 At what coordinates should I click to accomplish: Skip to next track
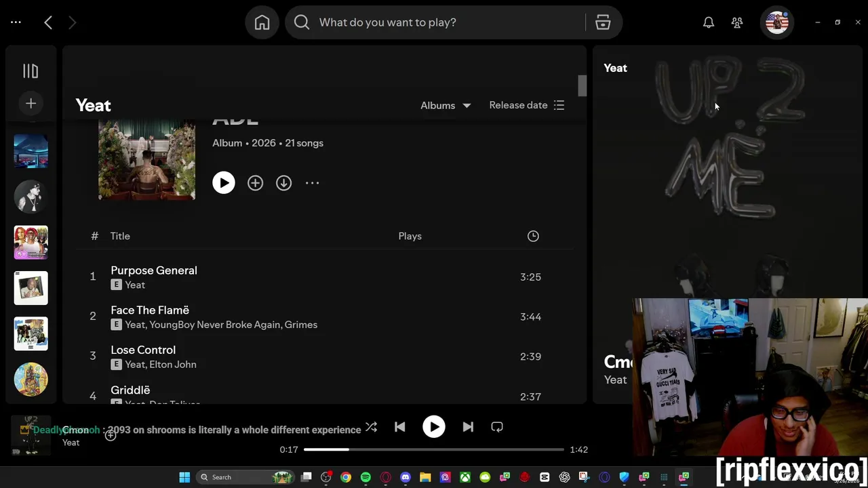[x=468, y=427]
